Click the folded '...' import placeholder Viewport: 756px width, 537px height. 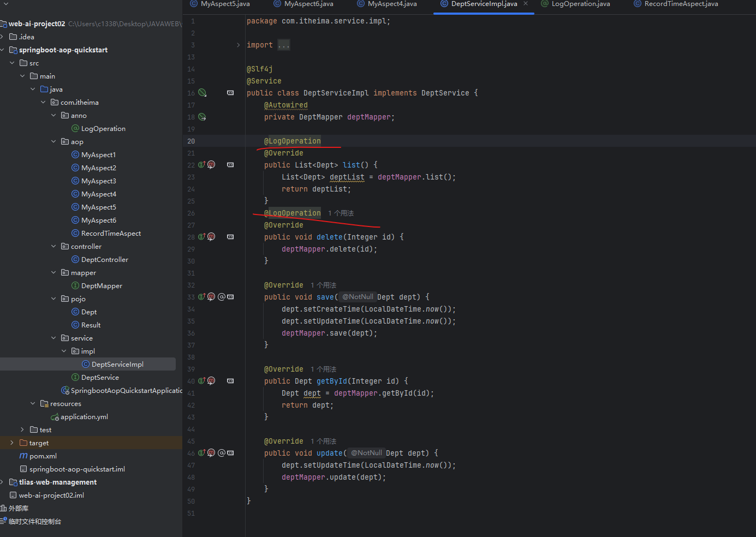pos(284,45)
